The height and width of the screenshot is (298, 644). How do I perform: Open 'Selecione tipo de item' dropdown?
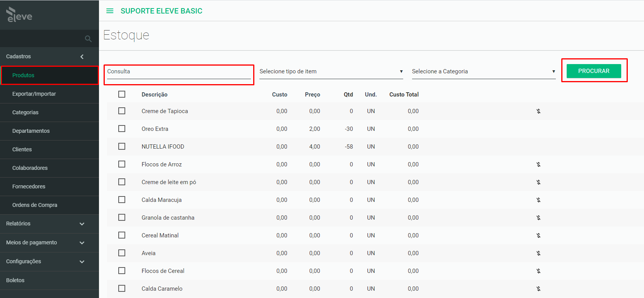tap(331, 71)
